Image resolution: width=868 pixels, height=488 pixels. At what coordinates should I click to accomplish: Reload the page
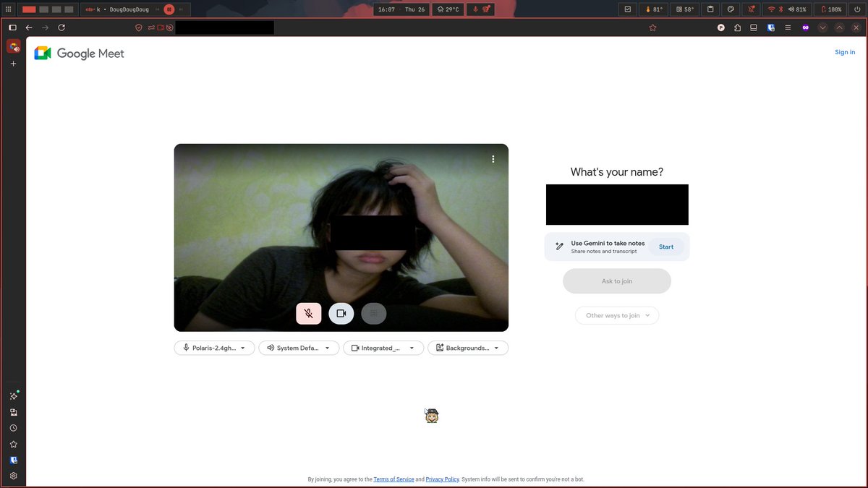61,27
